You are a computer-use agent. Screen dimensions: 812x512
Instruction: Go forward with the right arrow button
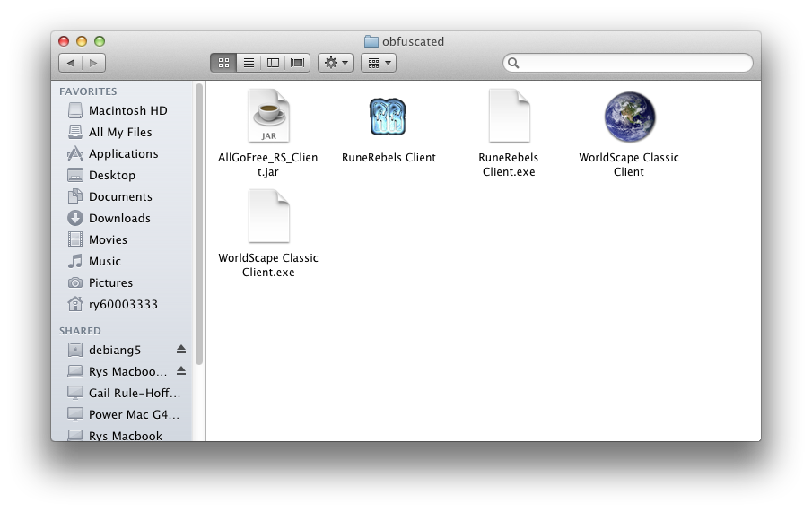click(x=93, y=63)
